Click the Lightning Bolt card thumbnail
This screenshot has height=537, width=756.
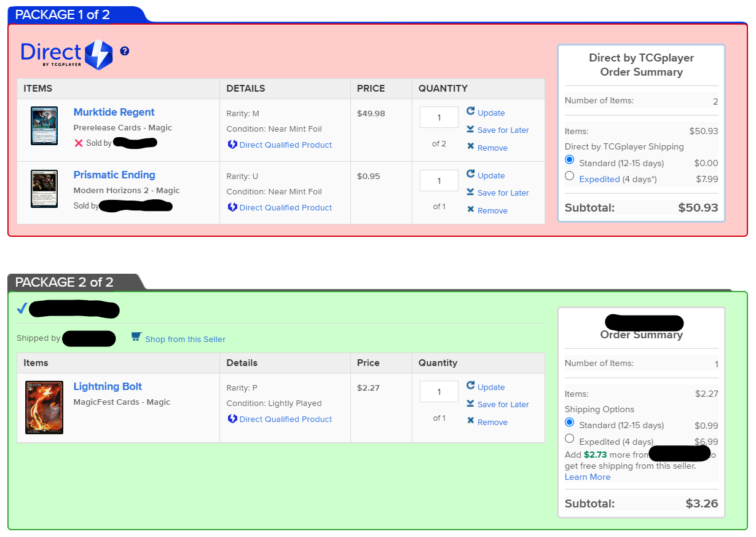coord(44,407)
